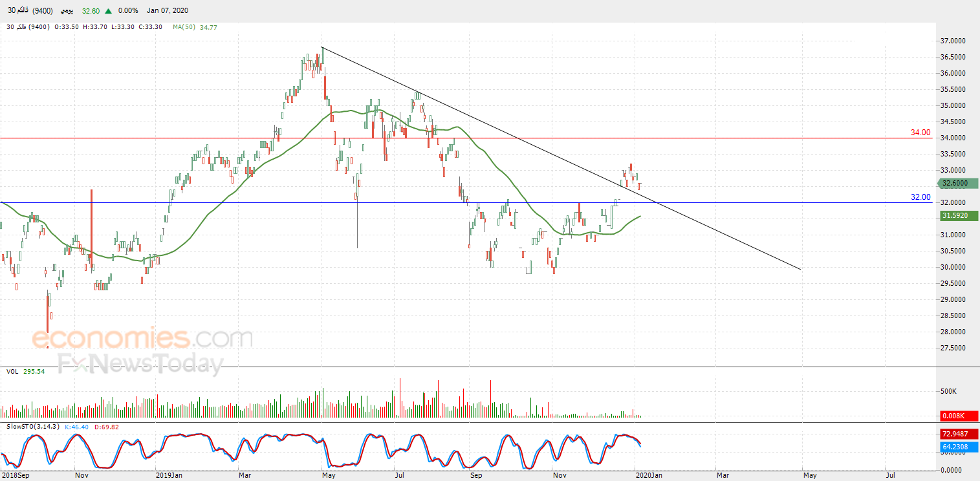Click the current price tag 32.6000
The height and width of the screenshot is (481, 980).
(959, 183)
